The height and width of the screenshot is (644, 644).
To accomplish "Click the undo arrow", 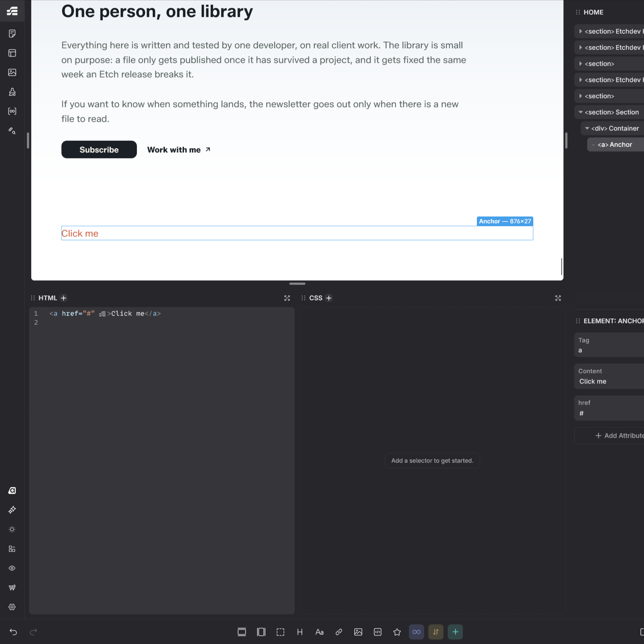I will (x=13, y=632).
